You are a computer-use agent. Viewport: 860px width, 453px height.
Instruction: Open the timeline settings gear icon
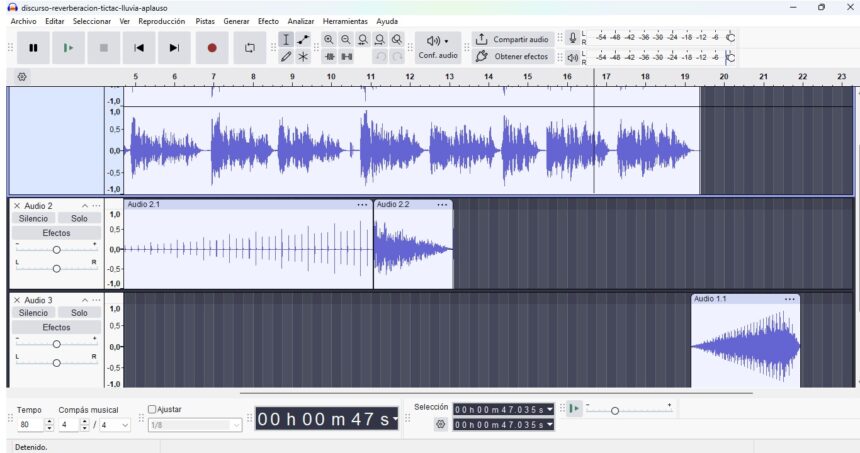[22, 76]
